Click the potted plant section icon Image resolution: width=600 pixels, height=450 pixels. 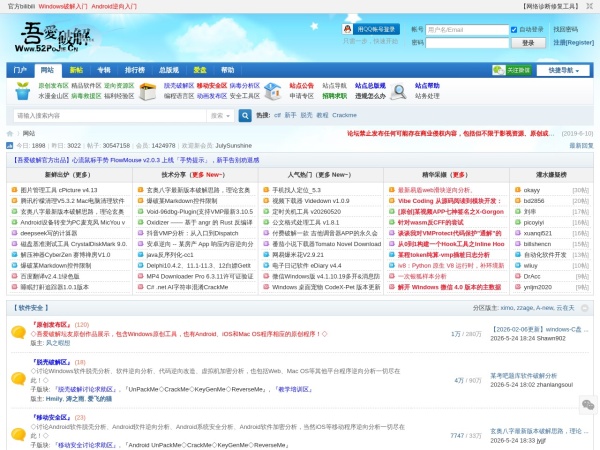tap(23, 91)
